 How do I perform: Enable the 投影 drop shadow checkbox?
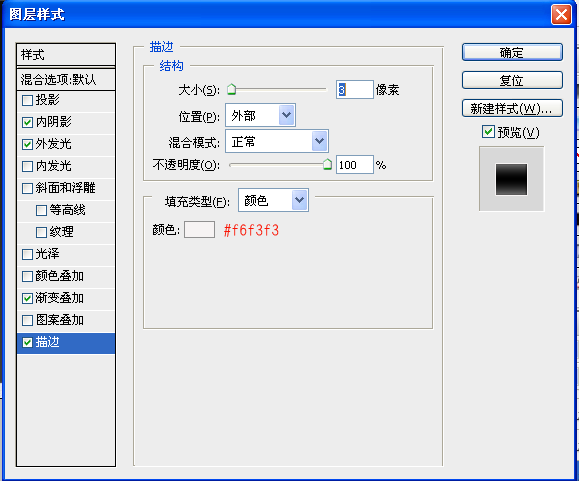point(27,100)
